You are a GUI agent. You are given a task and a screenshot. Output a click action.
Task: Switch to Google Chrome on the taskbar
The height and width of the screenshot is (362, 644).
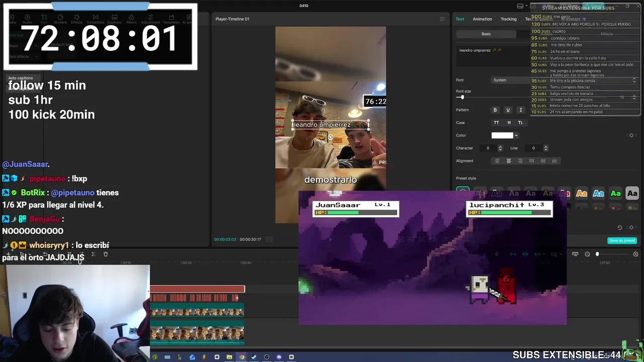click(x=242, y=357)
